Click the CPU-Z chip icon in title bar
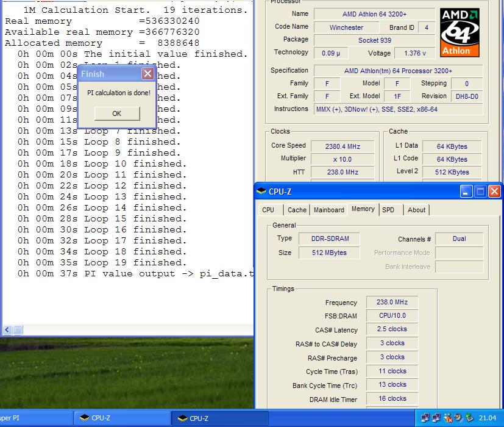This screenshot has height=427, width=504. [x=261, y=192]
